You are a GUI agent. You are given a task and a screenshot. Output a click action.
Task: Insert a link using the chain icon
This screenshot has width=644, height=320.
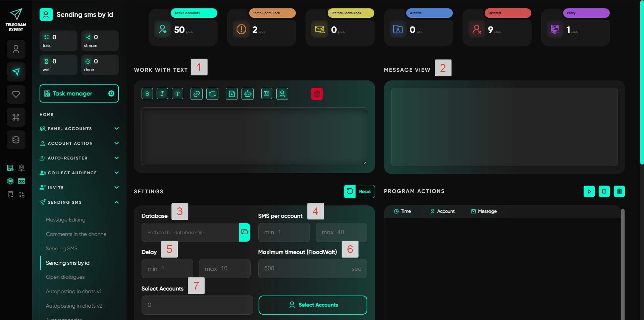pos(197,94)
